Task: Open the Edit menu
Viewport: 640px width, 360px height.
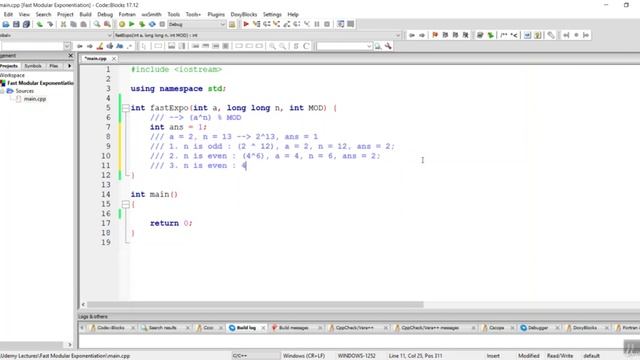Action: click(x=8, y=14)
